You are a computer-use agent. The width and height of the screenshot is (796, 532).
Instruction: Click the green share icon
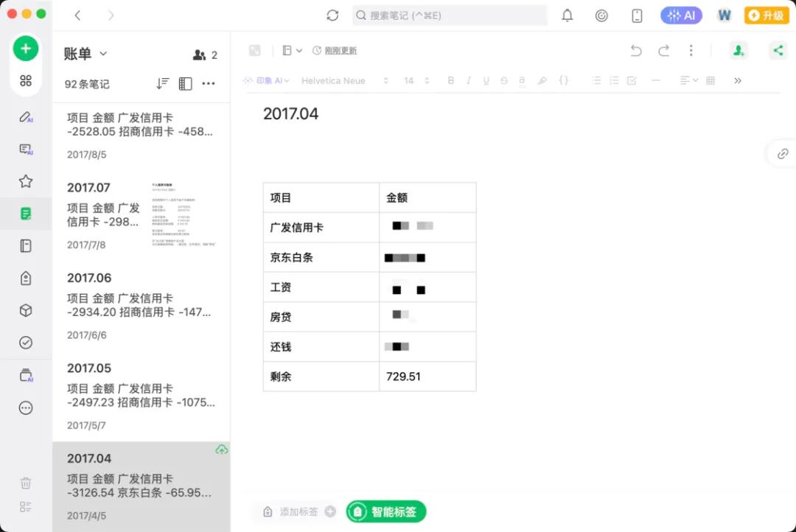click(x=778, y=50)
